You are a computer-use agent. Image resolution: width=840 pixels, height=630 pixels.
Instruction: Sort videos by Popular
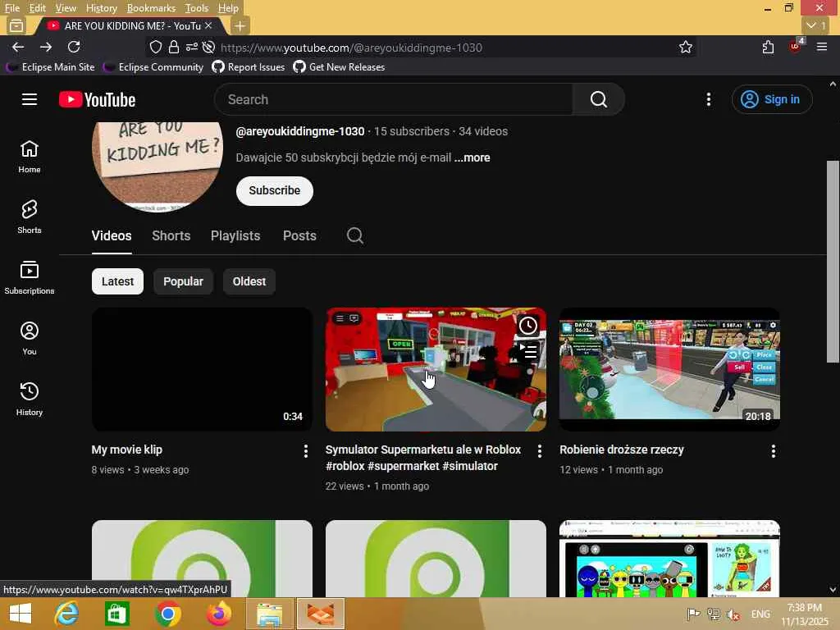coord(183,281)
